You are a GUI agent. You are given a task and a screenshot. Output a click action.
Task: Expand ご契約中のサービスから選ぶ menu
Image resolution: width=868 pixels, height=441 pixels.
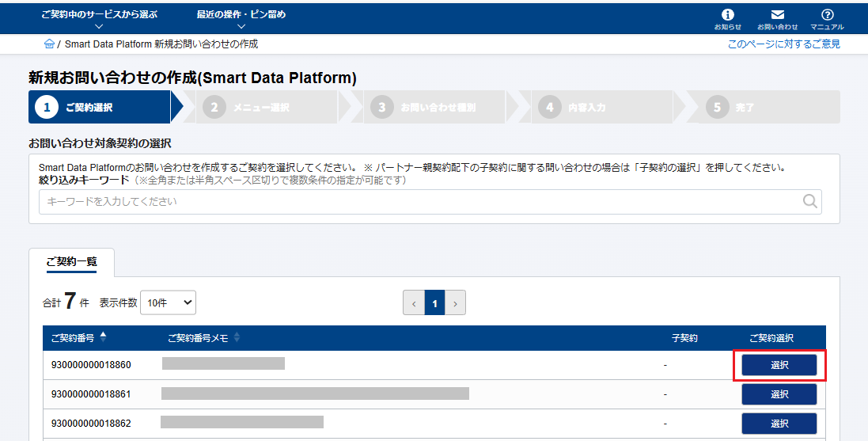(99, 19)
